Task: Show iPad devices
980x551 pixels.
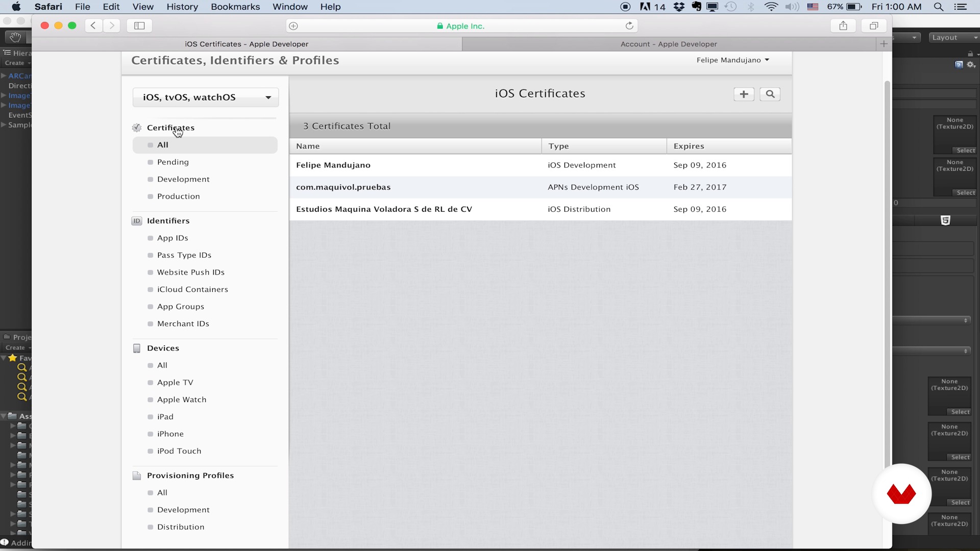Action: [165, 417]
